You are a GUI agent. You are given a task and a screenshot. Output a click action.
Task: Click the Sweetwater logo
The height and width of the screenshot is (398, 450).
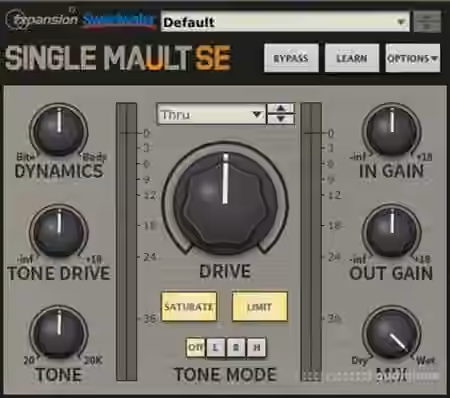119,20
